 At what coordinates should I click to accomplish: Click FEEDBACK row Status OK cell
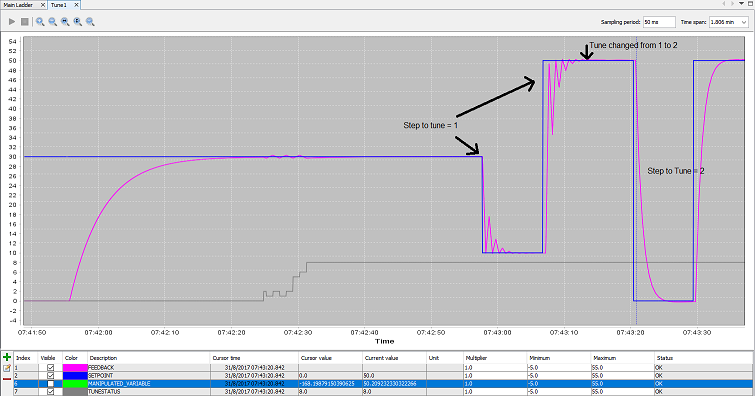pyautogui.click(x=703, y=368)
